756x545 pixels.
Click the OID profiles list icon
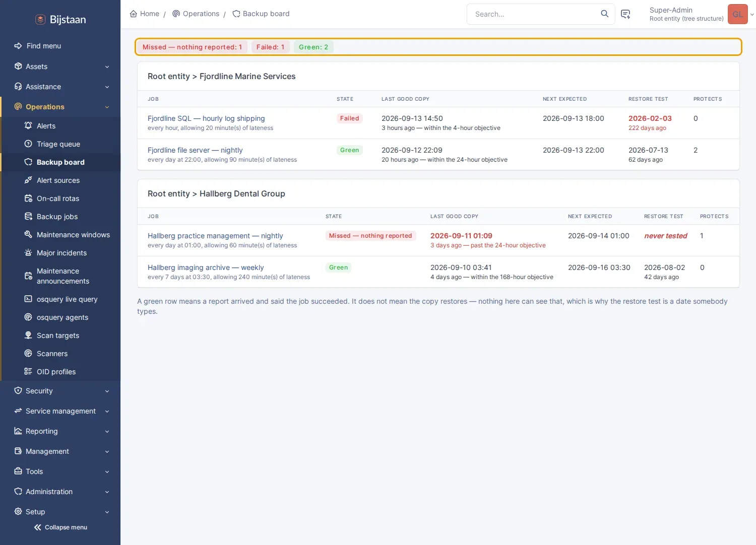tap(28, 371)
